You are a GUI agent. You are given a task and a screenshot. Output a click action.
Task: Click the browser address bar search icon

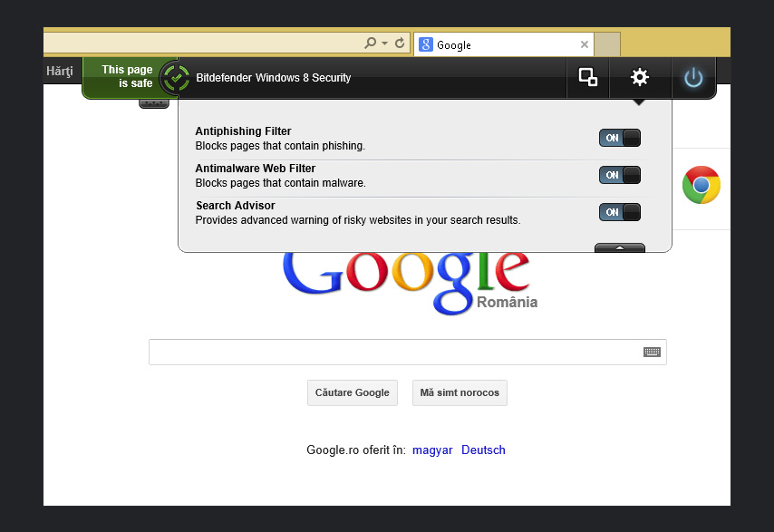(x=370, y=44)
